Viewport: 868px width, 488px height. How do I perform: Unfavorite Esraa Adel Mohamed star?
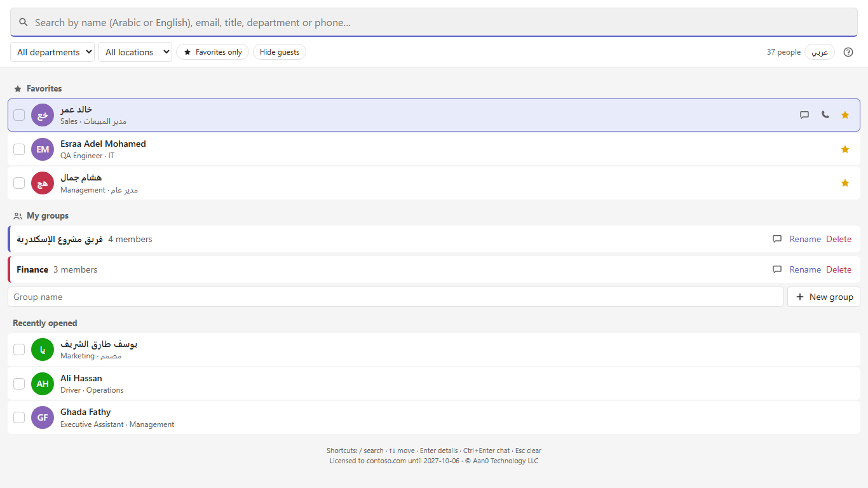845,149
